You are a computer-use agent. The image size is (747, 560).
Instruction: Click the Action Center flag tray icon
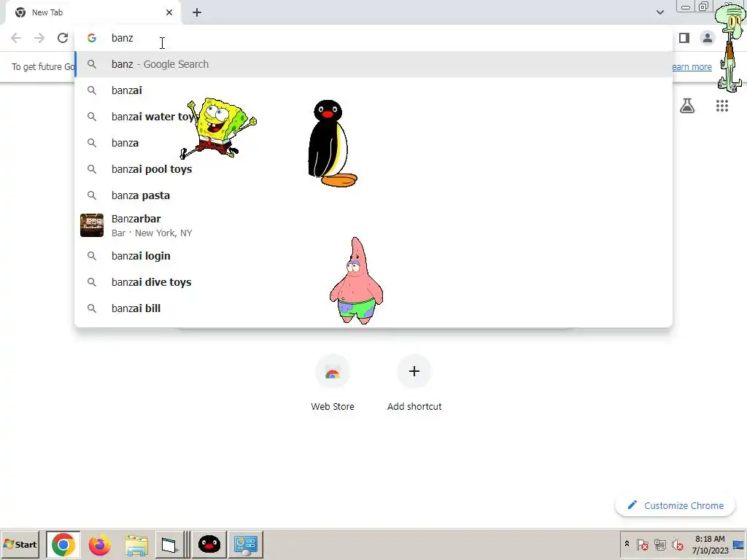(x=642, y=544)
